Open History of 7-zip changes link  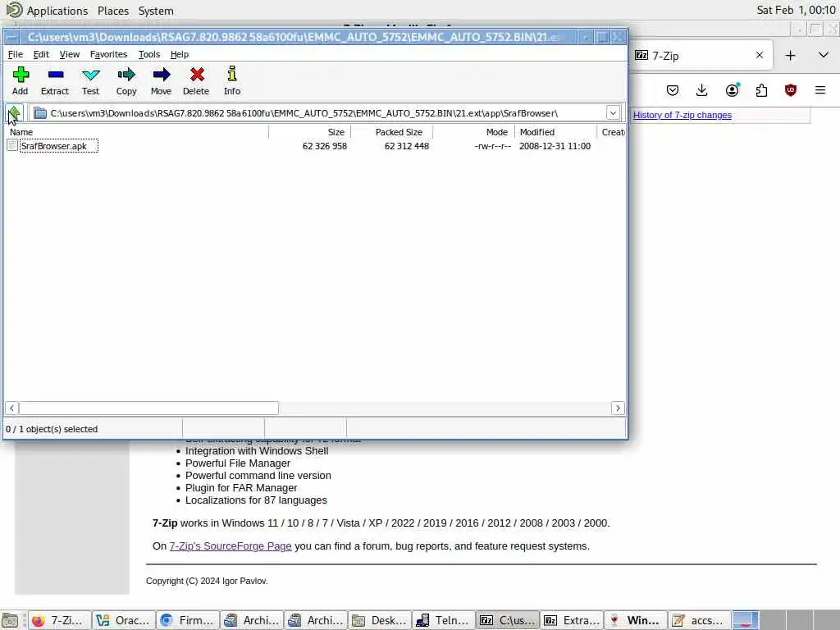point(682,115)
